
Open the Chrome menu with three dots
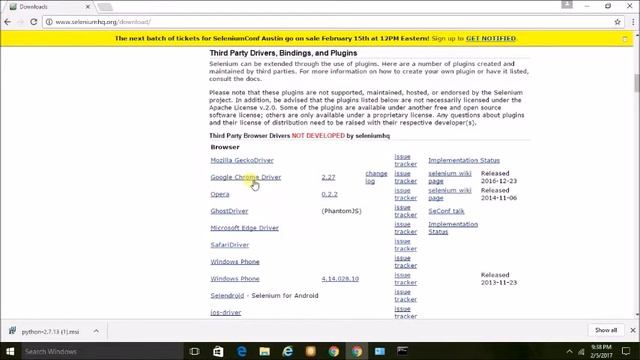[633, 22]
